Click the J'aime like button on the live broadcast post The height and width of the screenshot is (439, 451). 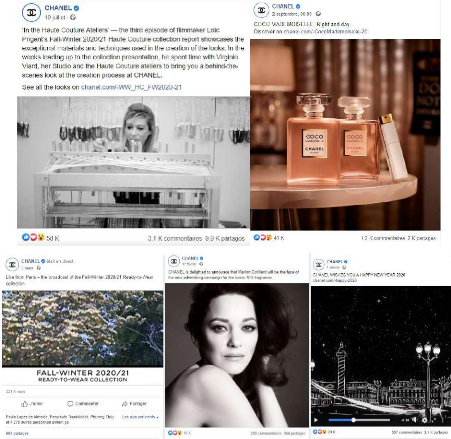(32, 404)
